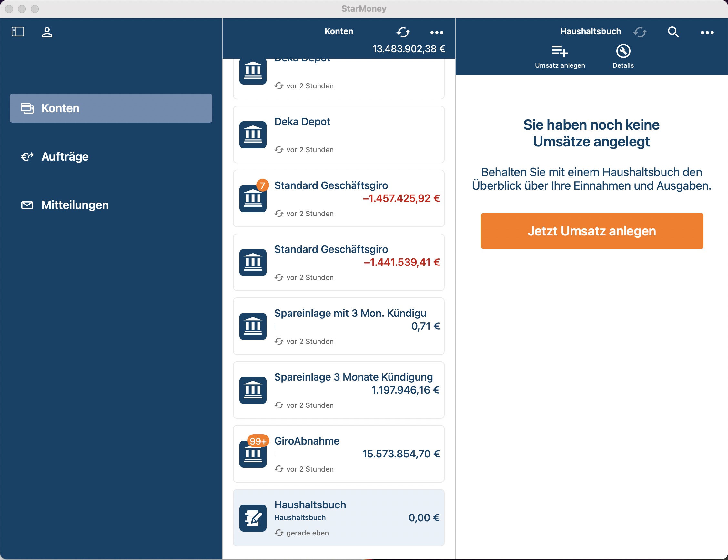
Task: Open Standard Geschäftsgiro with −1.441.539,41 €
Action: coord(338,262)
